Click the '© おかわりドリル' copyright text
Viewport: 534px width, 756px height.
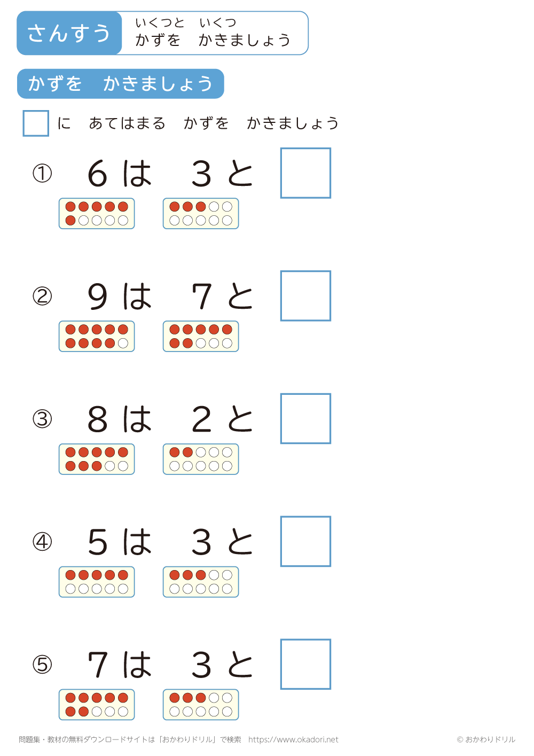click(486, 739)
